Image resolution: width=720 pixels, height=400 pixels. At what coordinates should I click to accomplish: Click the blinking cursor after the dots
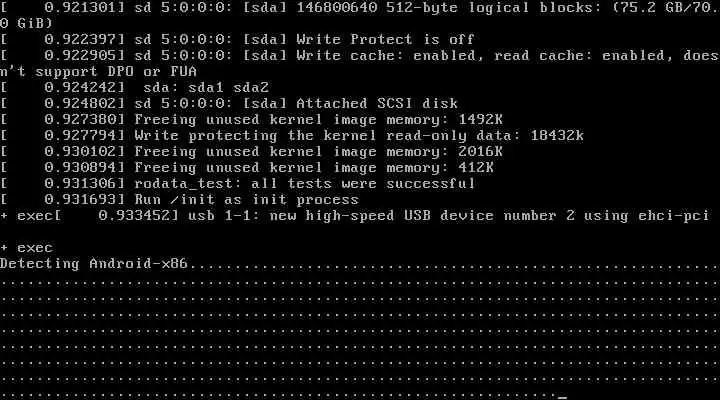[562, 397]
